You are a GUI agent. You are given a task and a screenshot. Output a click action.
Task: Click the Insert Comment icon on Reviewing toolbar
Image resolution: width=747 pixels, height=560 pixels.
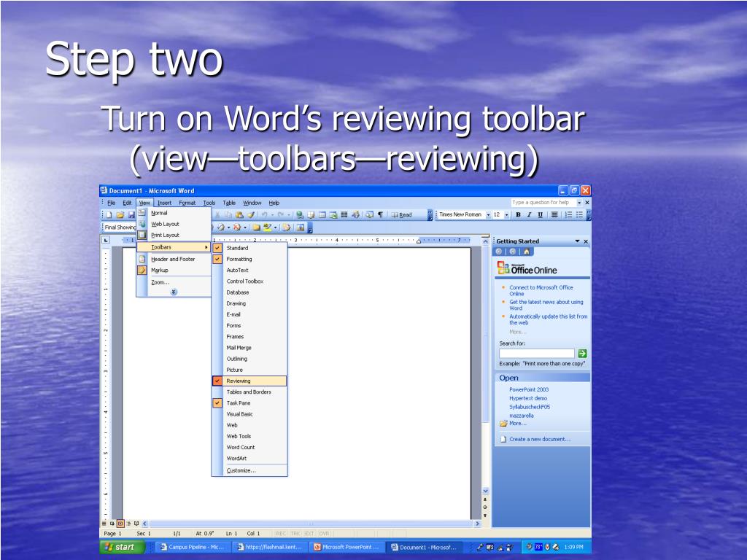tap(256, 227)
